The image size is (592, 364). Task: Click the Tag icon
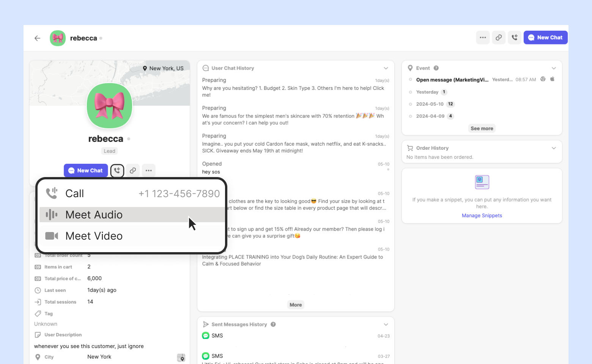click(x=38, y=314)
